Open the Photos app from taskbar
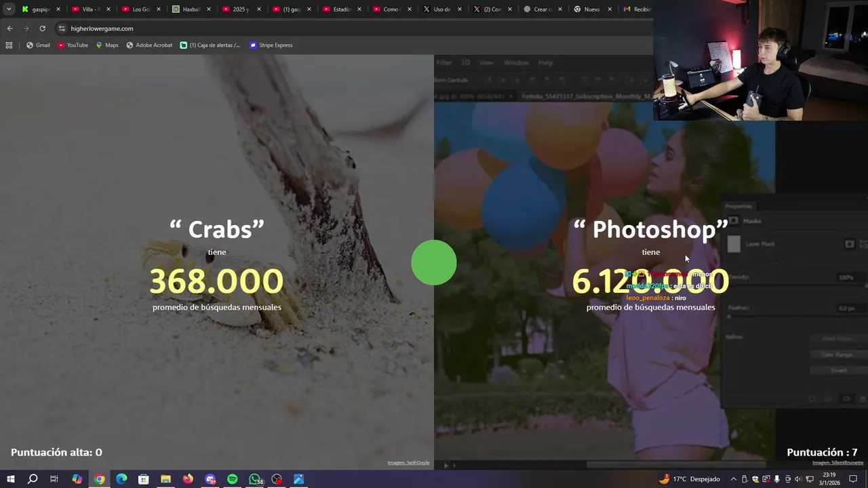The height and width of the screenshot is (488, 868). pyautogui.click(x=298, y=479)
